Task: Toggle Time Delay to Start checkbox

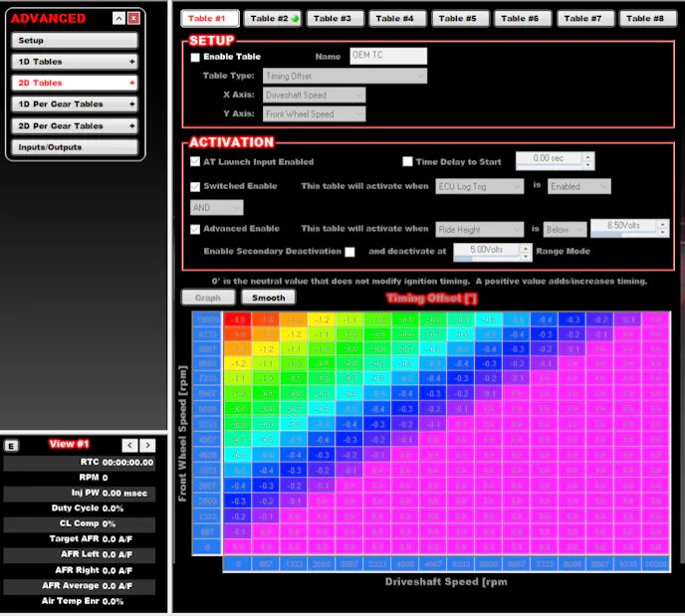Action: 407,161
